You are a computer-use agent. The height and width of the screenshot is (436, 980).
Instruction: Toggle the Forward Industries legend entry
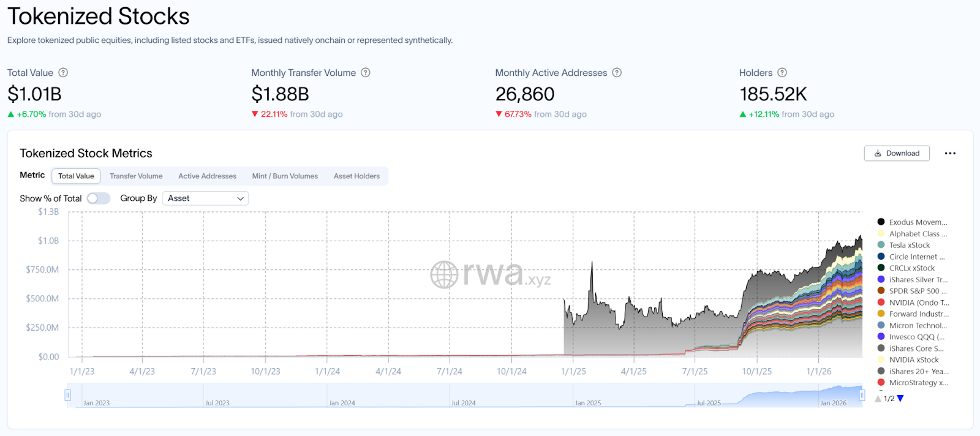pos(913,314)
